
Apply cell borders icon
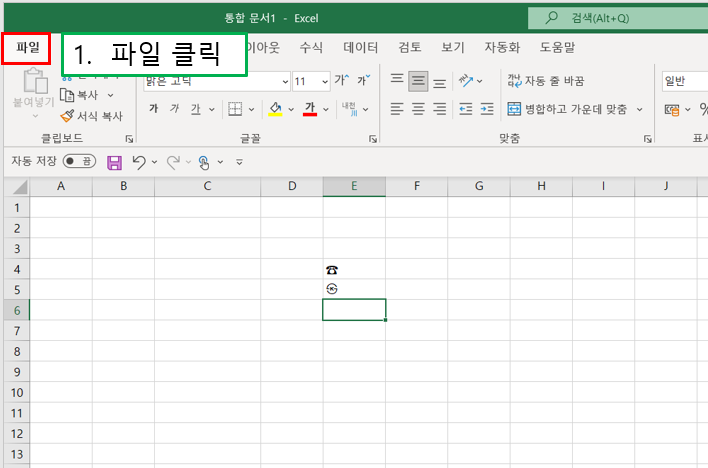235,109
